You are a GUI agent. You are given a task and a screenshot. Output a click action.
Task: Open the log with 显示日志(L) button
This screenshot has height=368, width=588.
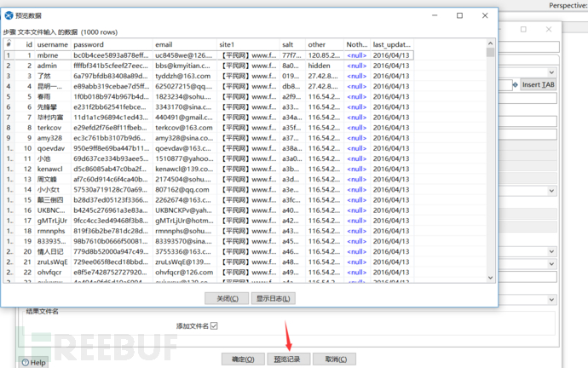[x=273, y=299]
